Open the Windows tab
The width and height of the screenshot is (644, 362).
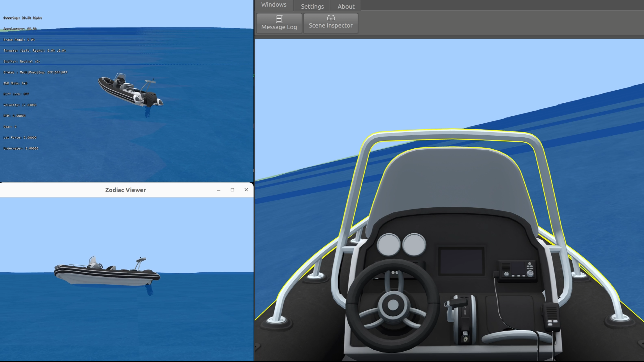tap(273, 5)
